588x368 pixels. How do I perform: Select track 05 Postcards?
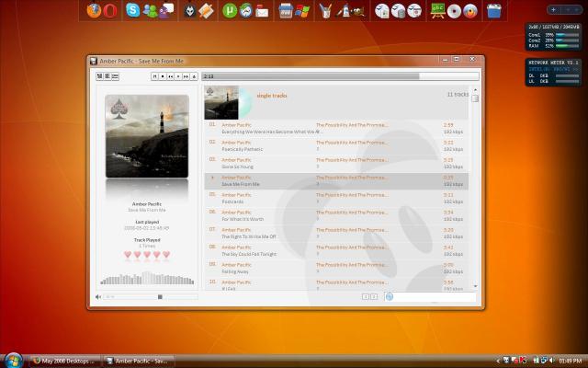pos(336,199)
